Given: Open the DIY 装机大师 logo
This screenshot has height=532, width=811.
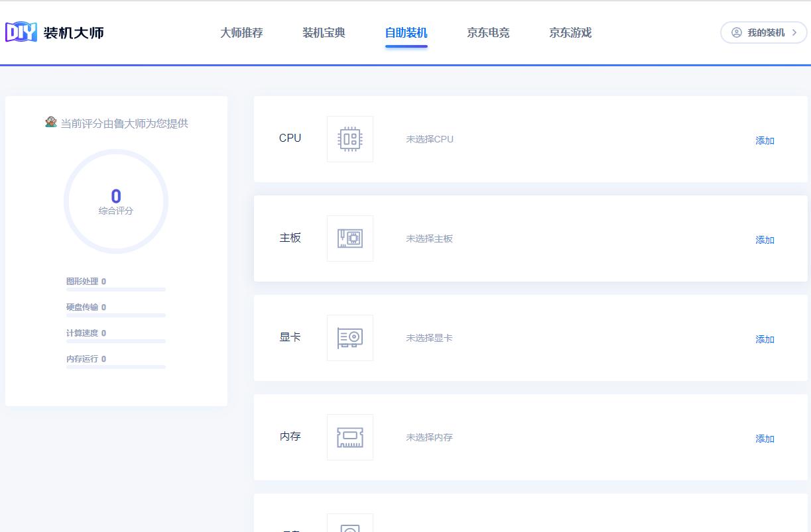Looking at the screenshot, I should click(55, 31).
